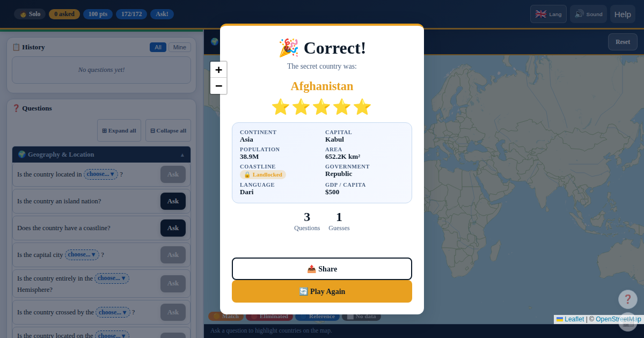Ask if the country is an island nation
Viewport: 644px width, 338px height.
coord(173,201)
